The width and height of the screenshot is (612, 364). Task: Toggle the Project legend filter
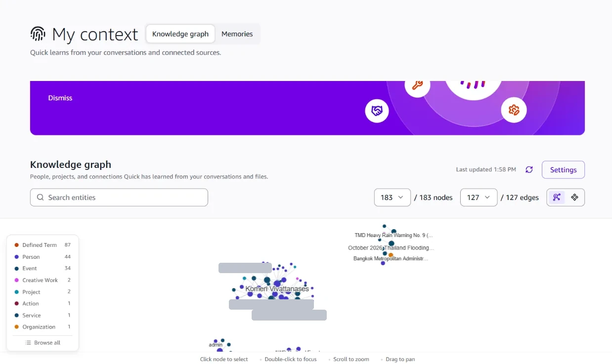coord(43,292)
